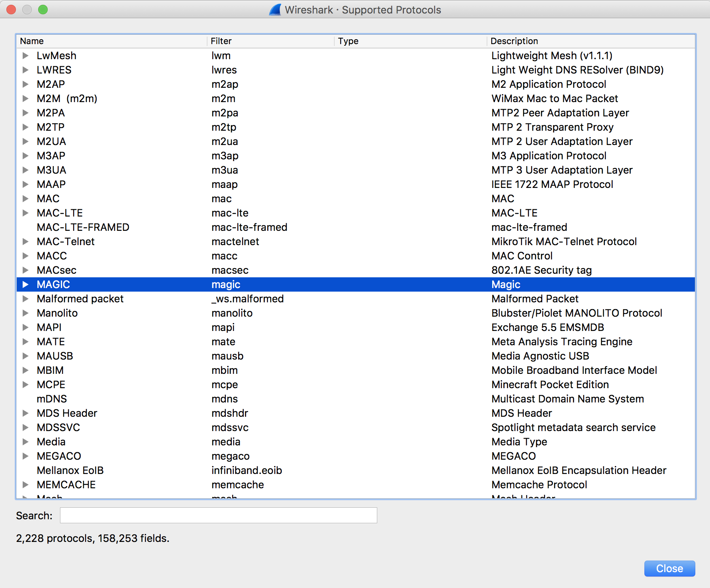Expand the MCPE disclosure triangle
This screenshot has width=710, height=588.
click(x=25, y=385)
